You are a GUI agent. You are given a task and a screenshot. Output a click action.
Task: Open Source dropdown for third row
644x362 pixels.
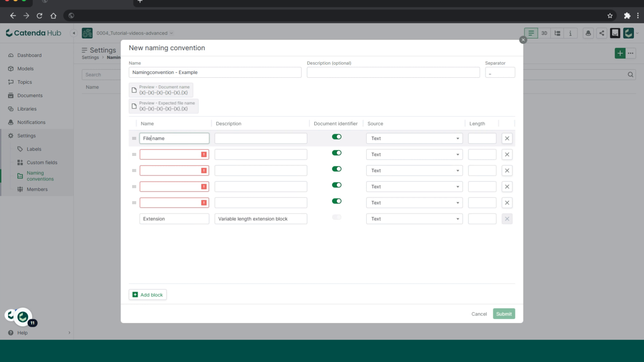tap(414, 171)
